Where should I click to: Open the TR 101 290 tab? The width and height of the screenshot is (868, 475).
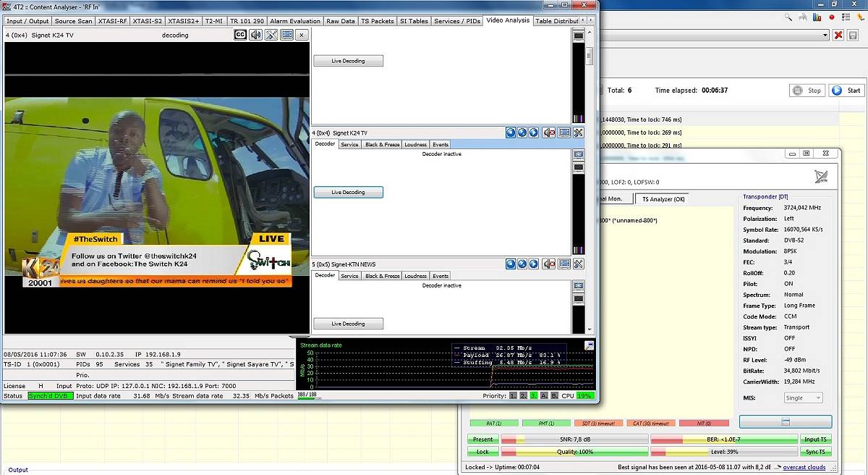click(x=246, y=21)
